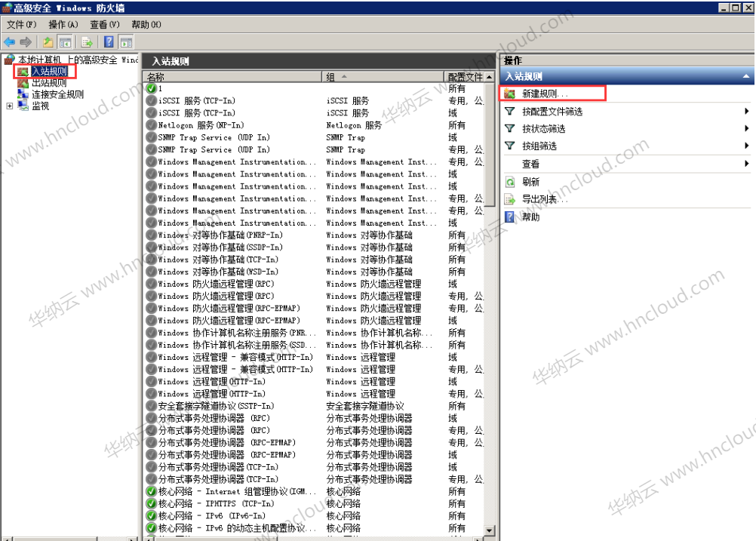Click the funnel icon beside 按组筛选
The image size is (756, 541).
(x=509, y=146)
